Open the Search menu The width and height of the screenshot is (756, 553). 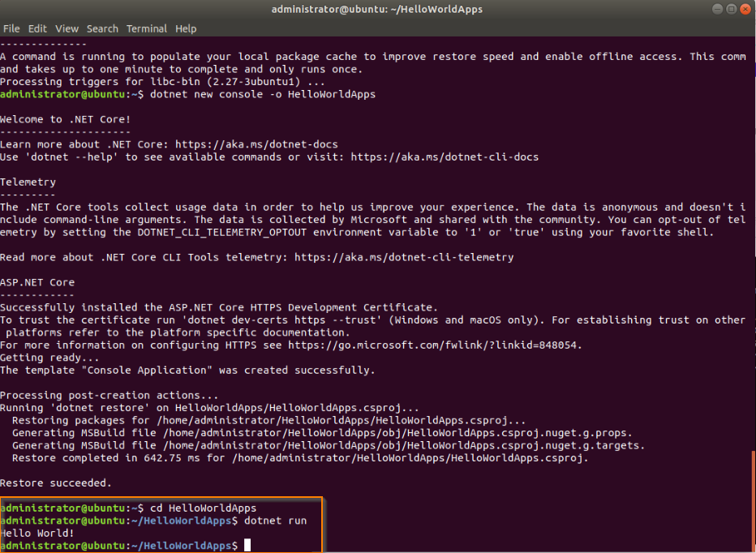pyautogui.click(x=102, y=29)
